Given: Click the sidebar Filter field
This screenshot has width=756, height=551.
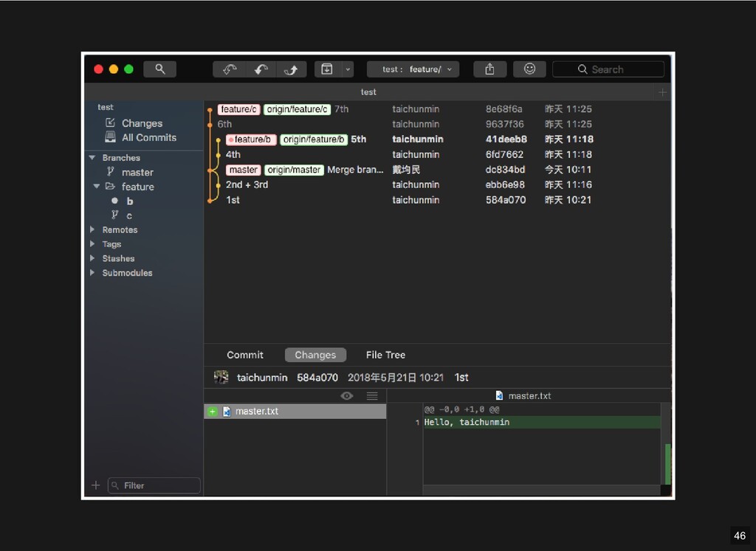Looking at the screenshot, I should click(154, 485).
